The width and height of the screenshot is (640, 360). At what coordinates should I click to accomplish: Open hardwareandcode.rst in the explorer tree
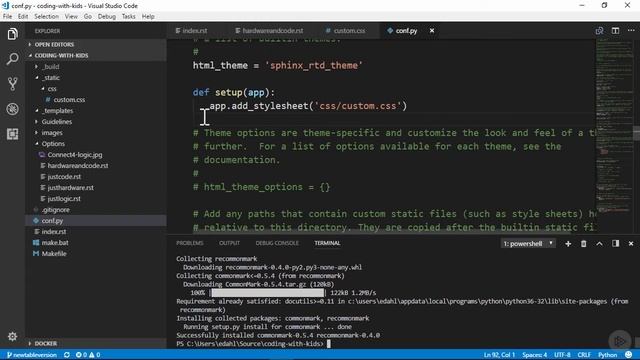tap(78, 165)
